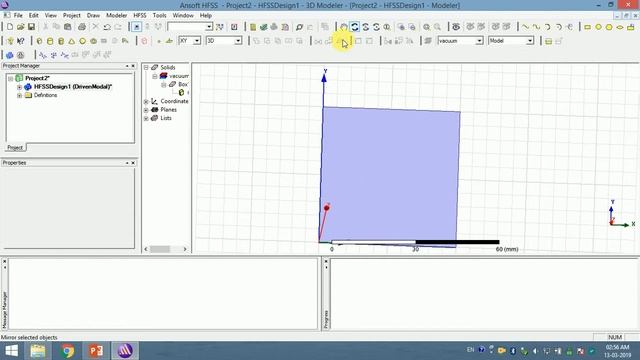Select the blue box in the 3D view
Screen dimensions: 640x360
390,176
